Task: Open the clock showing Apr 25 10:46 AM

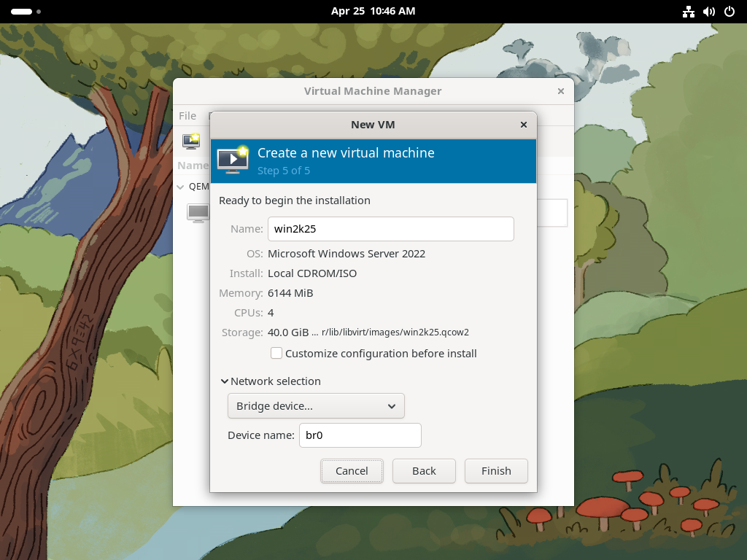Action: pos(373,12)
